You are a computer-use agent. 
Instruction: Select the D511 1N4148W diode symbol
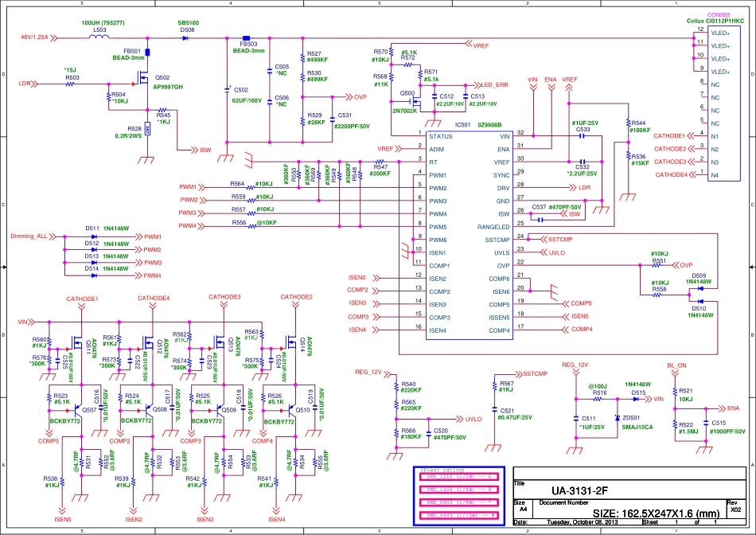[x=93, y=236]
